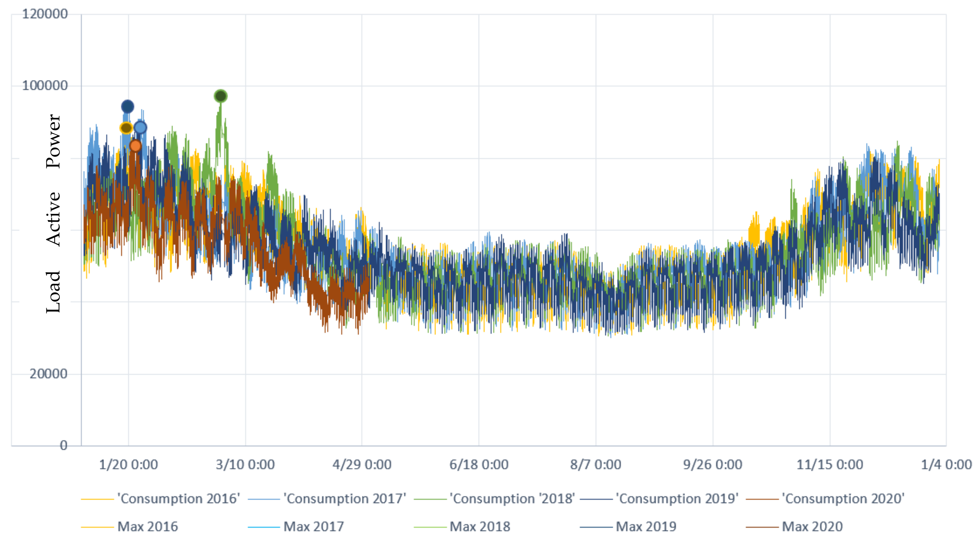Click the light blue Max 2017 marker
This screenshot has width=980, height=545.
141,127
